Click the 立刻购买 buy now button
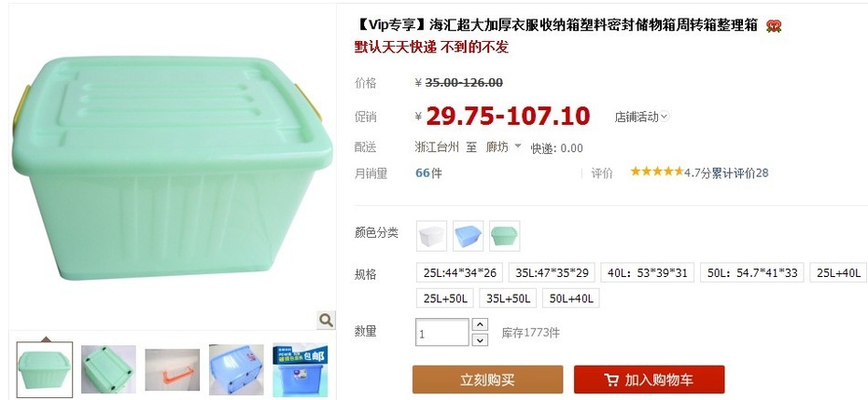 [x=487, y=379]
